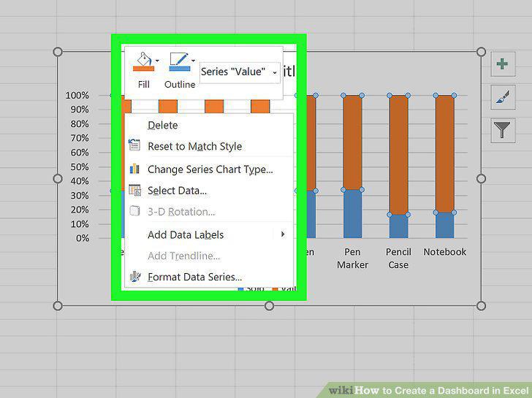Select orange segment of Notebook bar
532x398 pixels.
pyautogui.click(x=444, y=154)
